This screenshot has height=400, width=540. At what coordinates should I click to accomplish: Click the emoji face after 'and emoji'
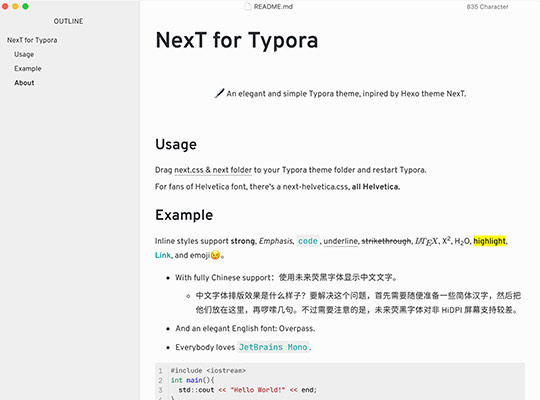coord(215,255)
